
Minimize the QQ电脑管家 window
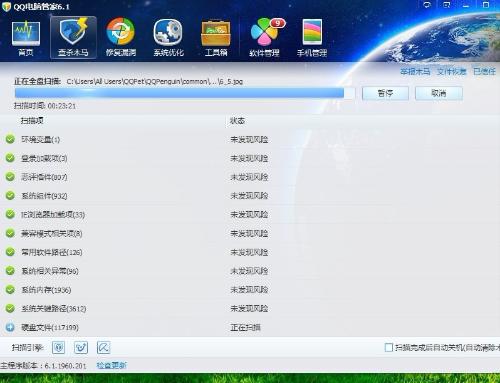point(466,5)
